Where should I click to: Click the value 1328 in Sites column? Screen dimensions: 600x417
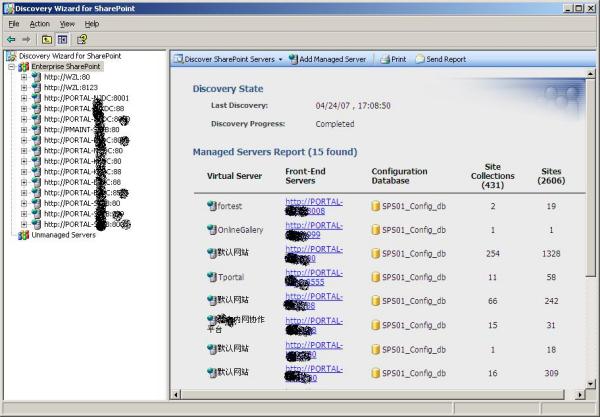pos(551,253)
